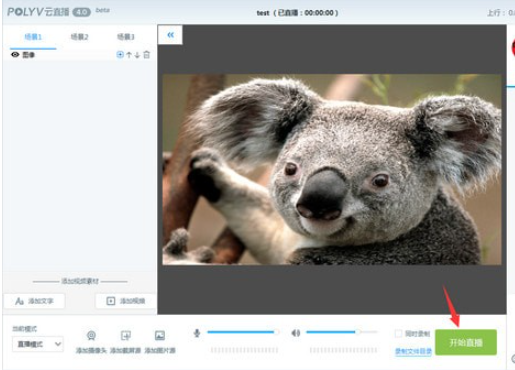Open the current mode (直播模式) dropdown
The height and width of the screenshot is (370, 515).
click(38, 344)
